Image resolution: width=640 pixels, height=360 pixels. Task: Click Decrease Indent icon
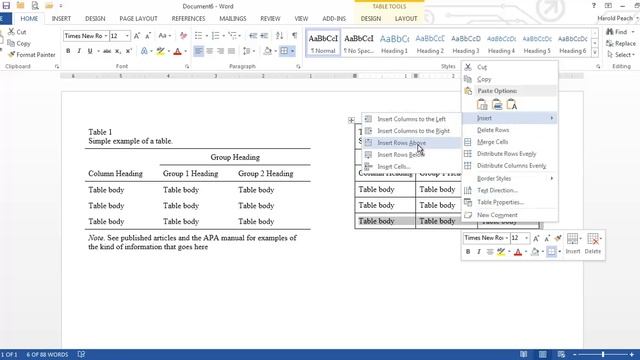(253, 36)
